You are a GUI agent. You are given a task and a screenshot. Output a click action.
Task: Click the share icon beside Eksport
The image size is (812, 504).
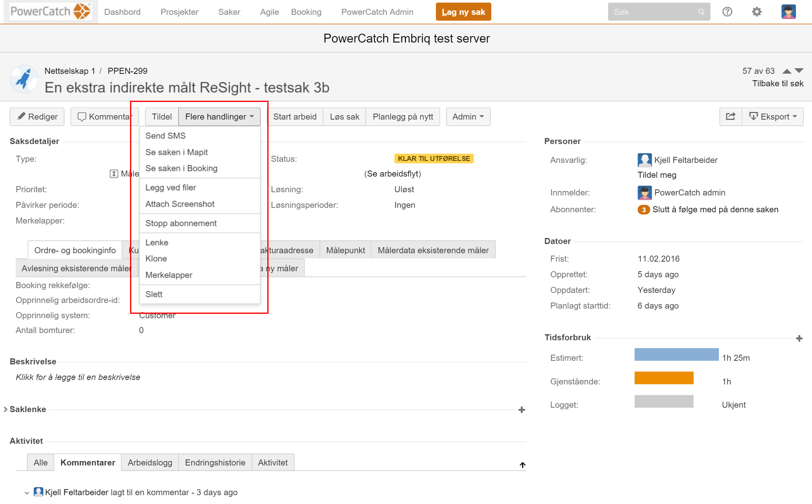pos(731,116)
